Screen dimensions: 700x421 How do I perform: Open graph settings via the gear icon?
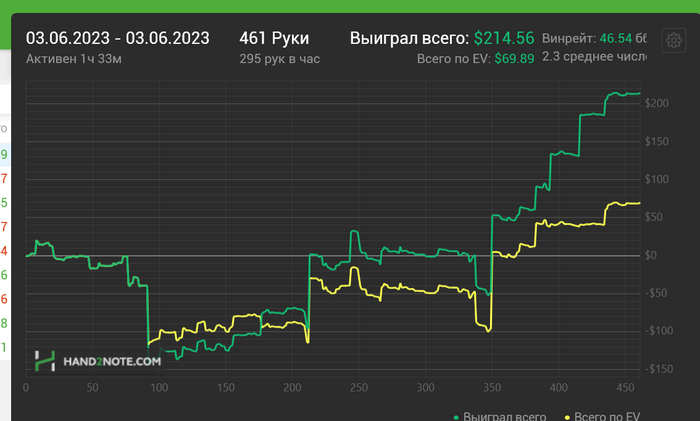(x=674, y=41)
